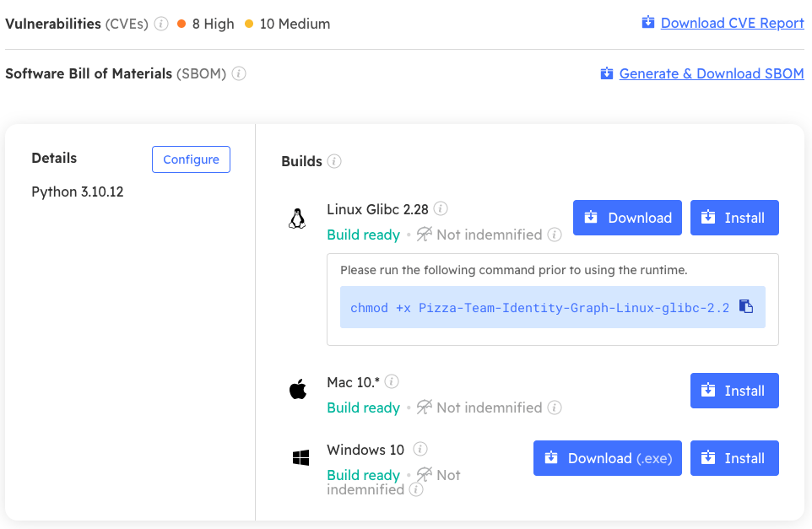Screen dimensions: 812x529
Task: Click info icon after Mac Not indemnified
Action: coord(555,408)
